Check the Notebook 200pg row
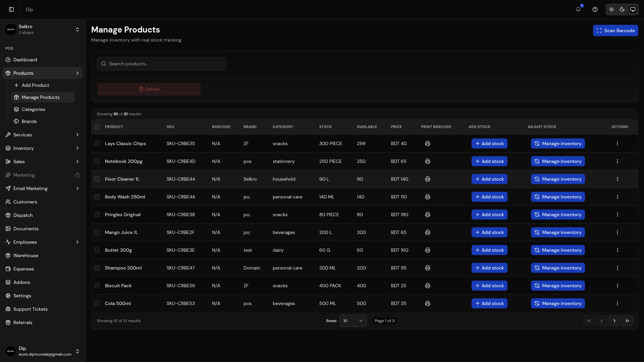The width and height of the screenshot is (644, 362). coord(97,161)
